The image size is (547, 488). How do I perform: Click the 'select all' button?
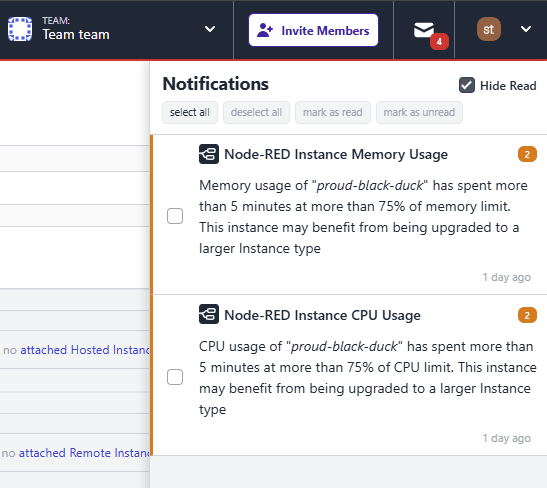point(190,112)
